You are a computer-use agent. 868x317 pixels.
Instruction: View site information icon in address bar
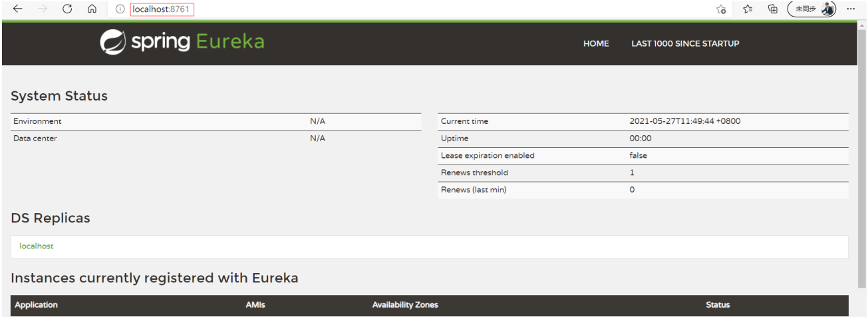pos(120,9)
